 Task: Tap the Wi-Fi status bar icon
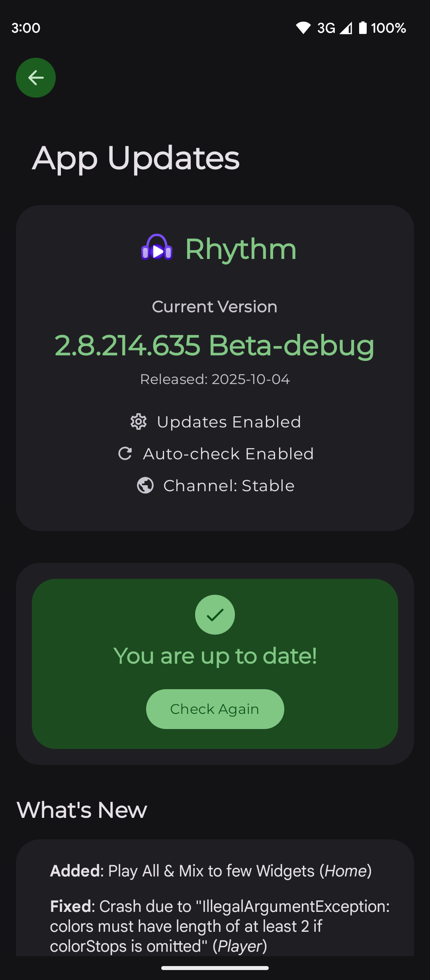(x=303, y=28)
